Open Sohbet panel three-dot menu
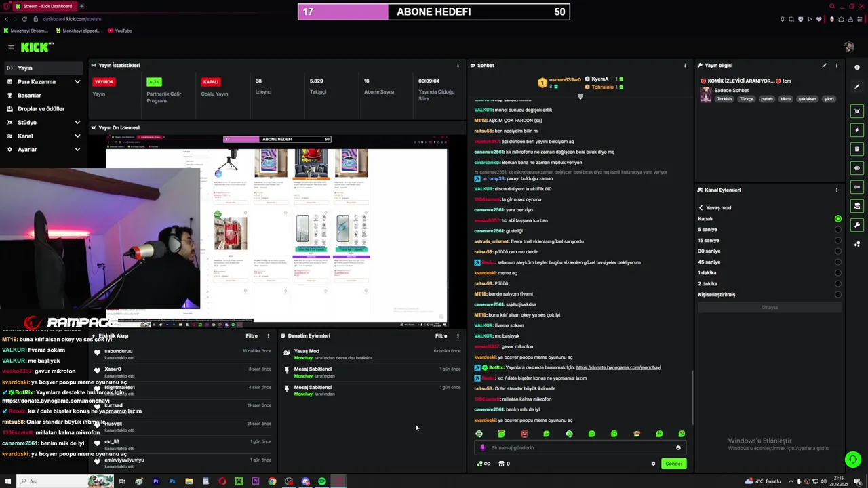Viewport: 868px width, 488px height. [685, 66]
